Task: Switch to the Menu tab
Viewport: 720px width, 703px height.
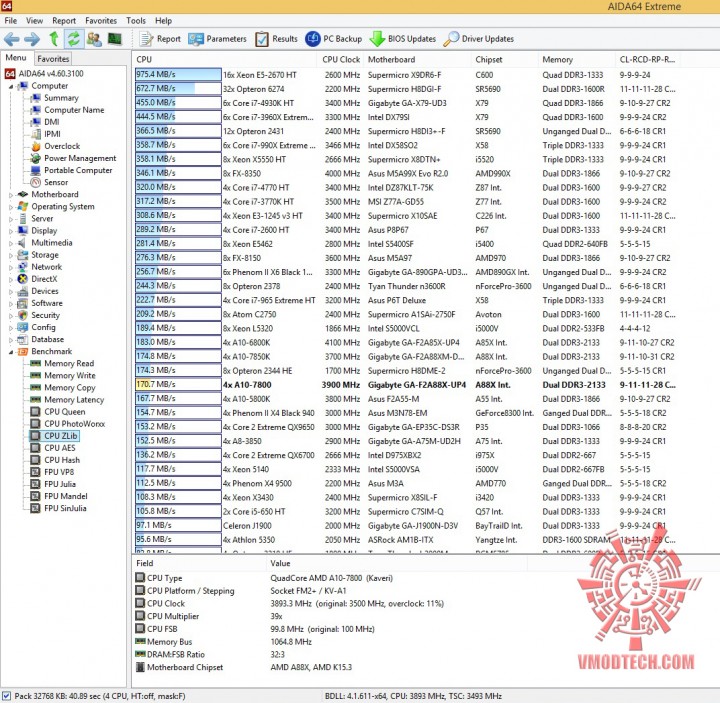Action: point(16,58)
